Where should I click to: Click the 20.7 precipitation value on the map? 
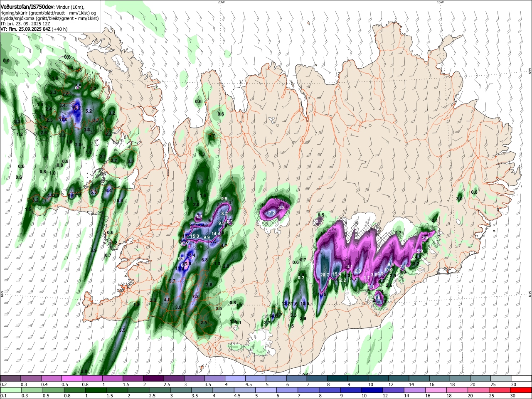click(325, 275)
